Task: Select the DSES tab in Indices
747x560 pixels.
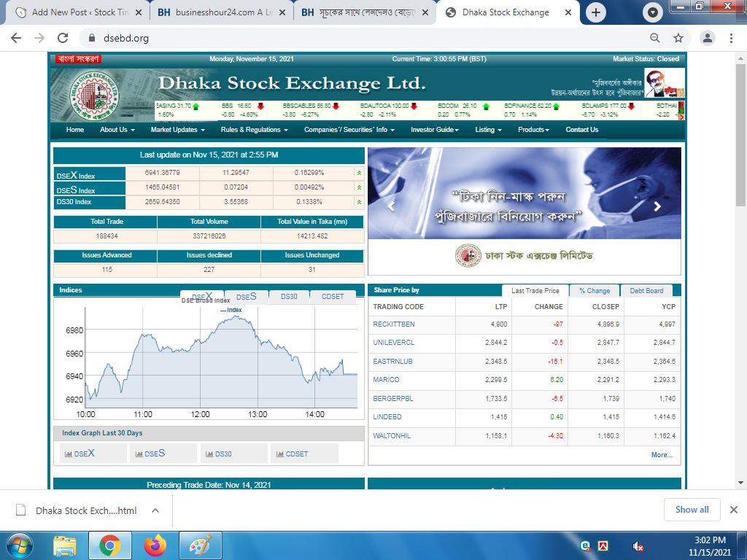Action: coord(247,297)
